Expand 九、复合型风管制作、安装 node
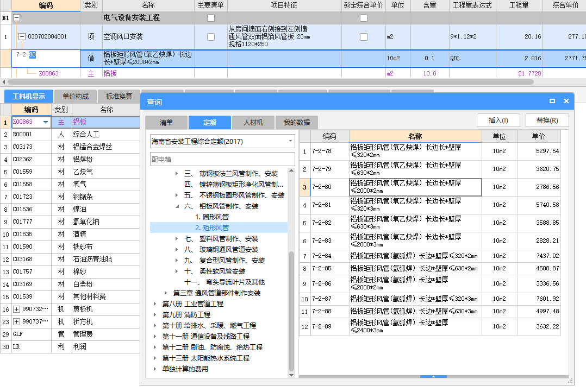586x392 pixels. (x=176, y=260)
